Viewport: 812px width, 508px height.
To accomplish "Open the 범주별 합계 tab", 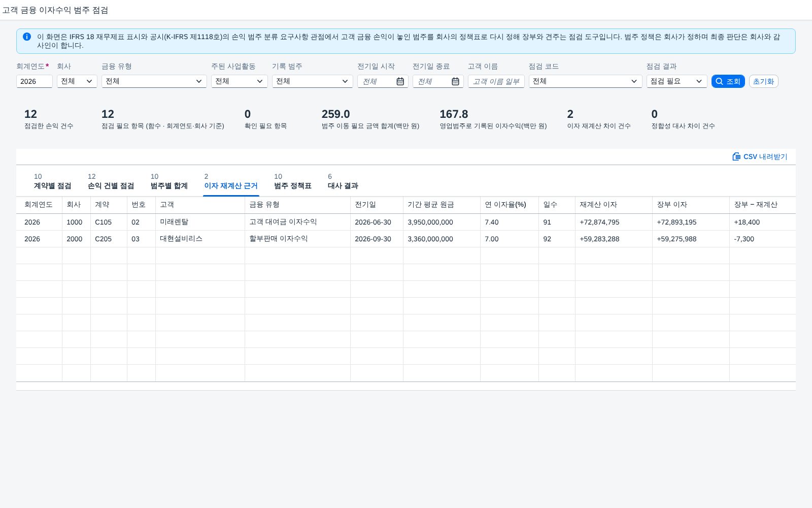I will coord(169,181).
